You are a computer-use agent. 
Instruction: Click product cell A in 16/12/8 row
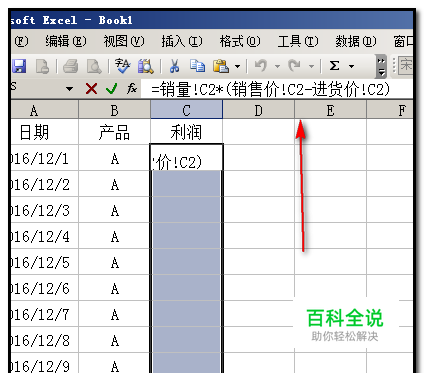114,340
